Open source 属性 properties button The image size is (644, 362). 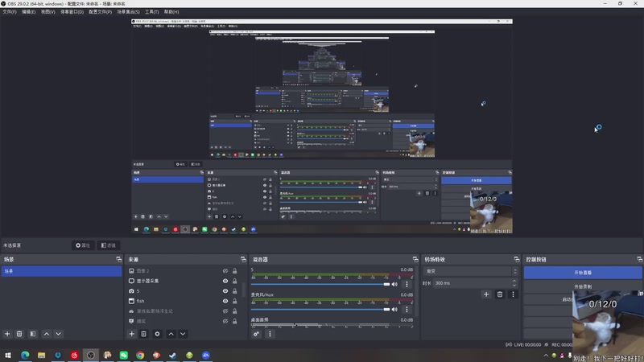coord(83,245)
